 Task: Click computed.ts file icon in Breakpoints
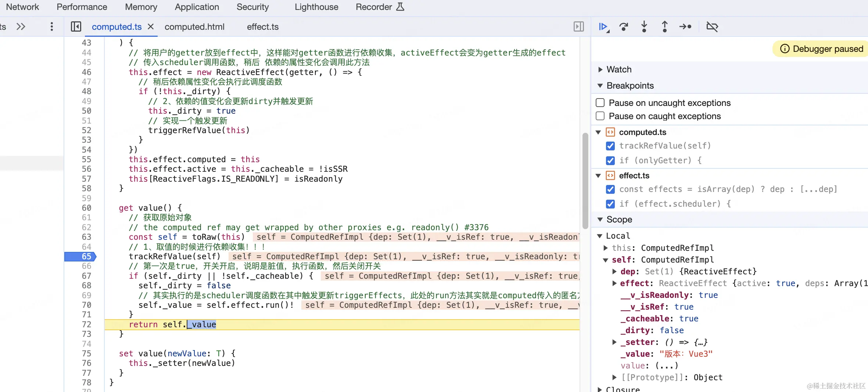tap(610, 132)
